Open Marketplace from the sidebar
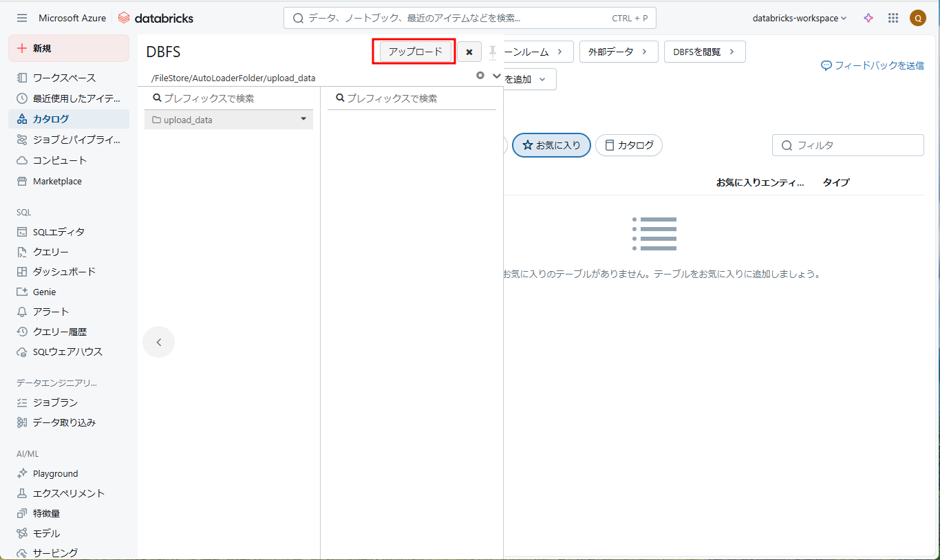The image size is (940, 560). click(57, 182)
